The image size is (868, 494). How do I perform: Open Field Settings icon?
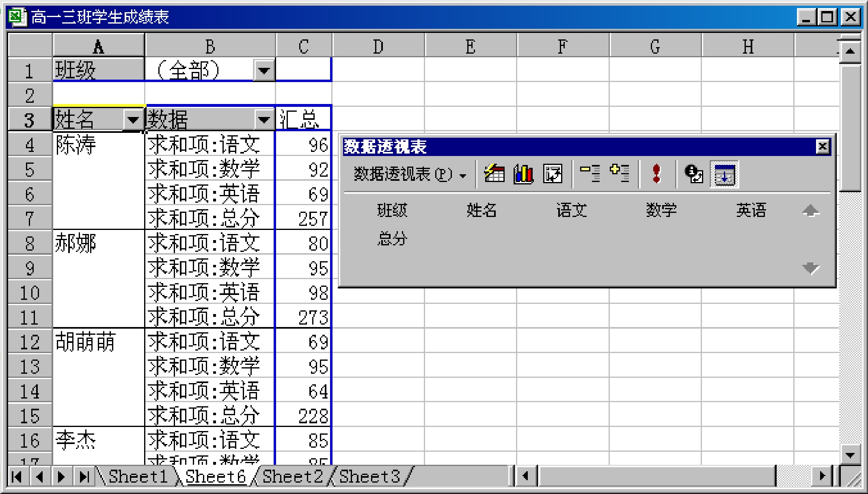[694, 174]
